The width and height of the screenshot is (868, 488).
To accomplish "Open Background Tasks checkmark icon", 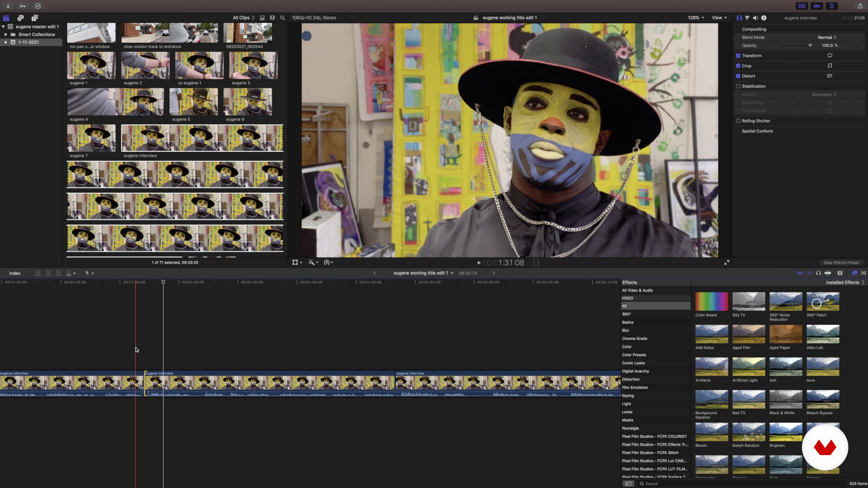I will click(38, 6).
